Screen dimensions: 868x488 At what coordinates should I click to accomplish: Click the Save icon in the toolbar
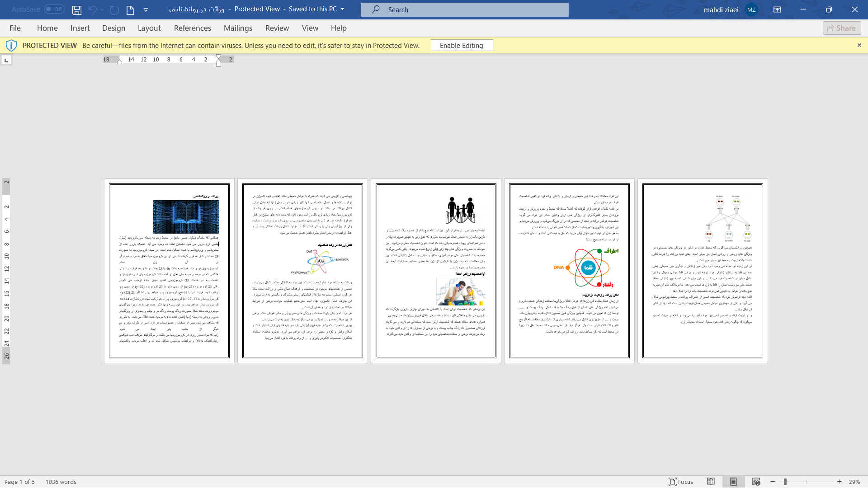(76, 9)
